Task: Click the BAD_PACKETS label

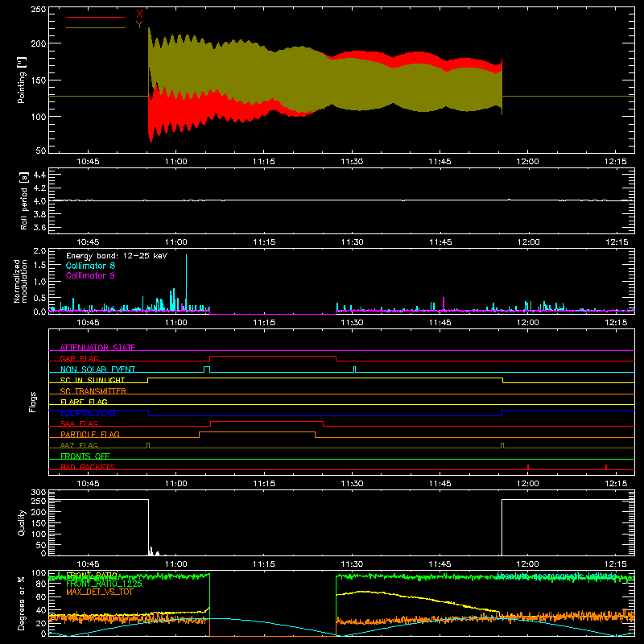Action: click(x=88, y=467)
